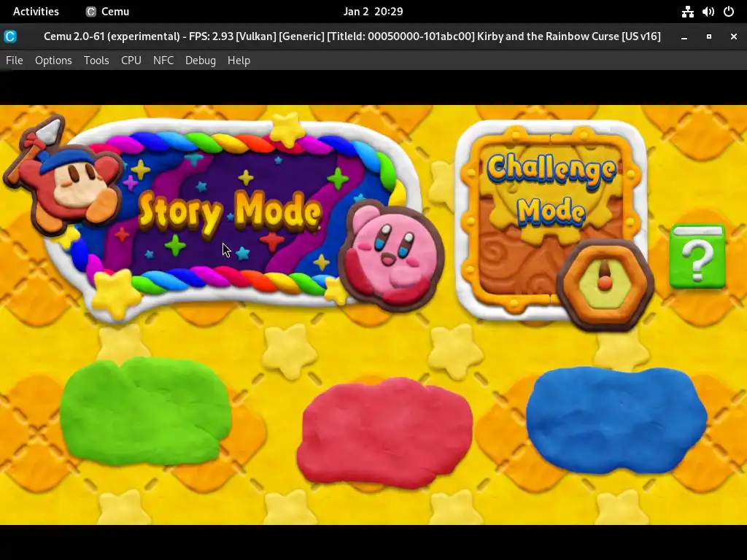Open the Tools menu

96,61
